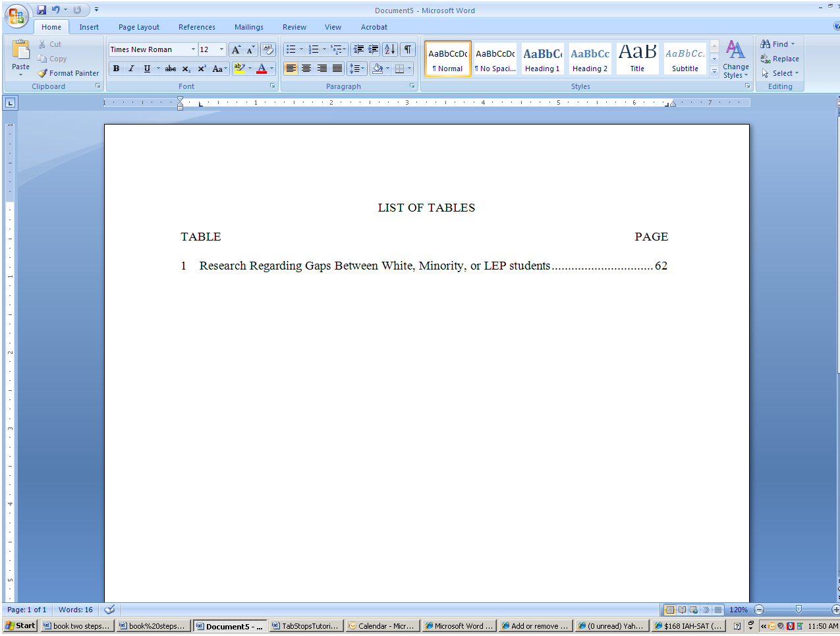Toggle center paragraph alignment
Viewport: 840px width, 636px height.
tap(306, 69)
